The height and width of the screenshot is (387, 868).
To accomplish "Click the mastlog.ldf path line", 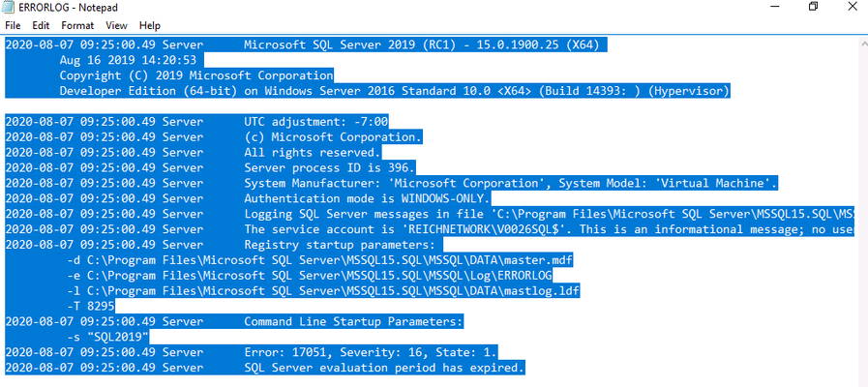I will 323,290.
